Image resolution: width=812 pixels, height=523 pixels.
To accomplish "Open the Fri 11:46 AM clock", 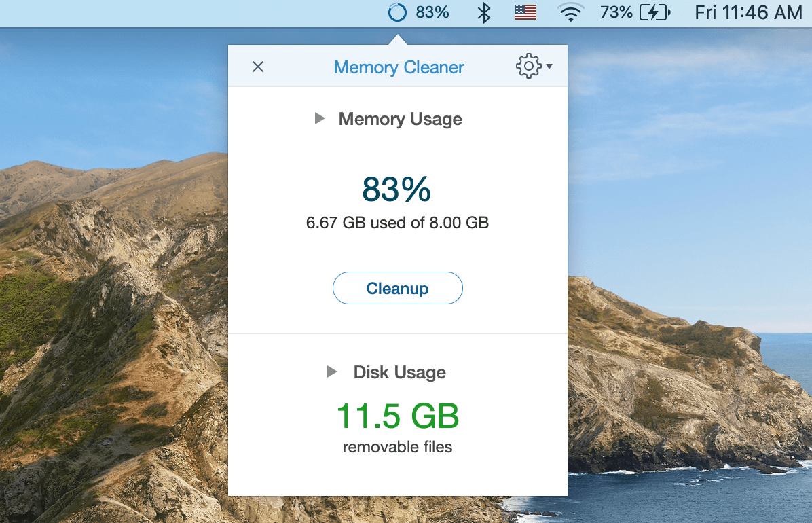I will click(748, 12).
